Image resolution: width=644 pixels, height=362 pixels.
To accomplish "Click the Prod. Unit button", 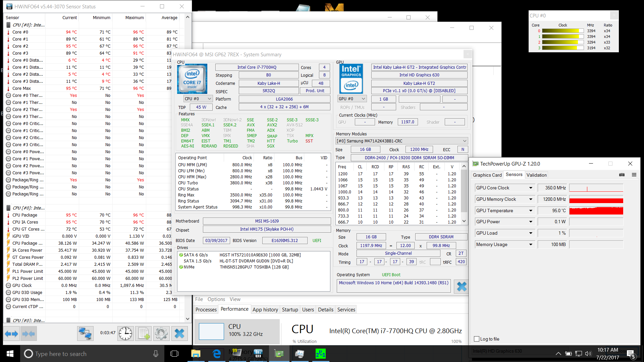I will (x=315, y=90).
